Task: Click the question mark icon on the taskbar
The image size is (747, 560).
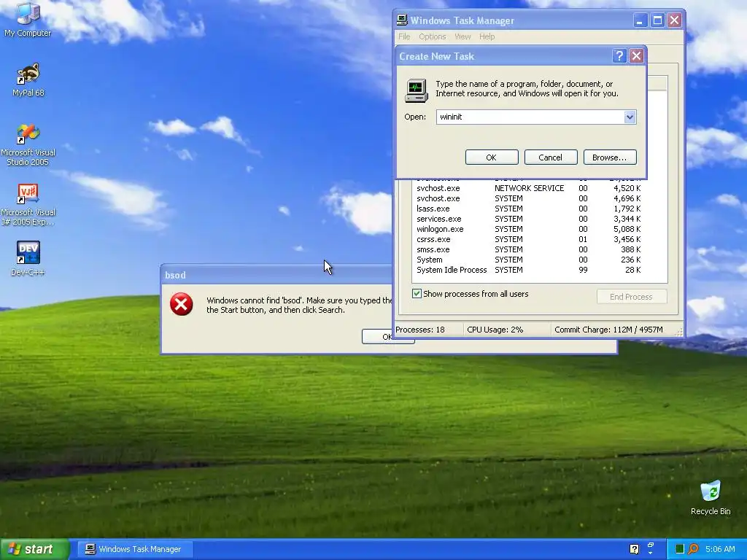Action: 634,549
